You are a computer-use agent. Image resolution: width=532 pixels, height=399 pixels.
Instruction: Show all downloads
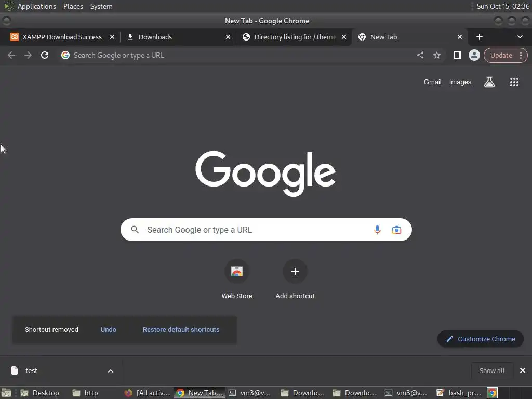pyautogui.click(x=491, y=370)
